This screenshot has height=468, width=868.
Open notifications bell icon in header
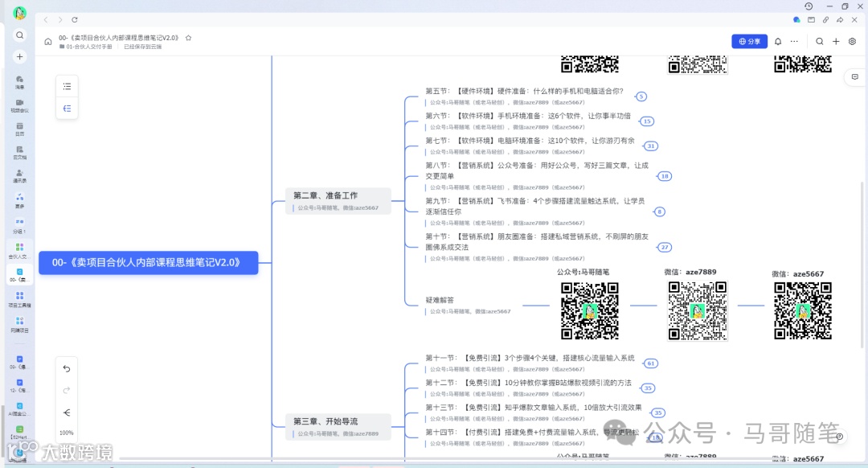778,42
